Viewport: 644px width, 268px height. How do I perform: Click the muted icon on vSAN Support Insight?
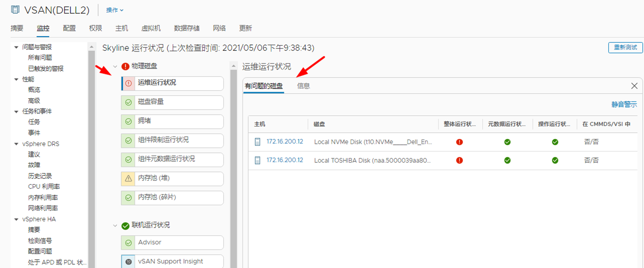(128, 262)
